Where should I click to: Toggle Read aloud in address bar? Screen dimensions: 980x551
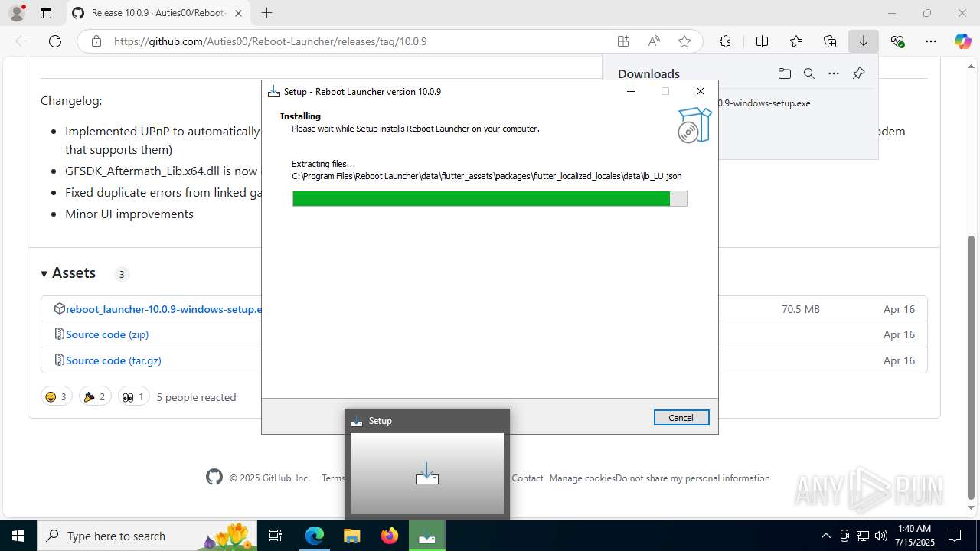tap(654, 41)
